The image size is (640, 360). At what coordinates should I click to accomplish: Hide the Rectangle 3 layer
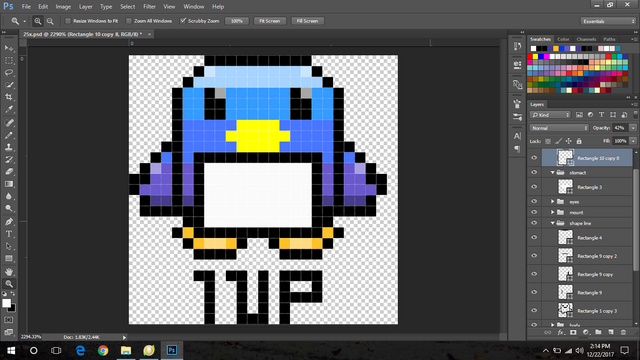pos(534,187)
